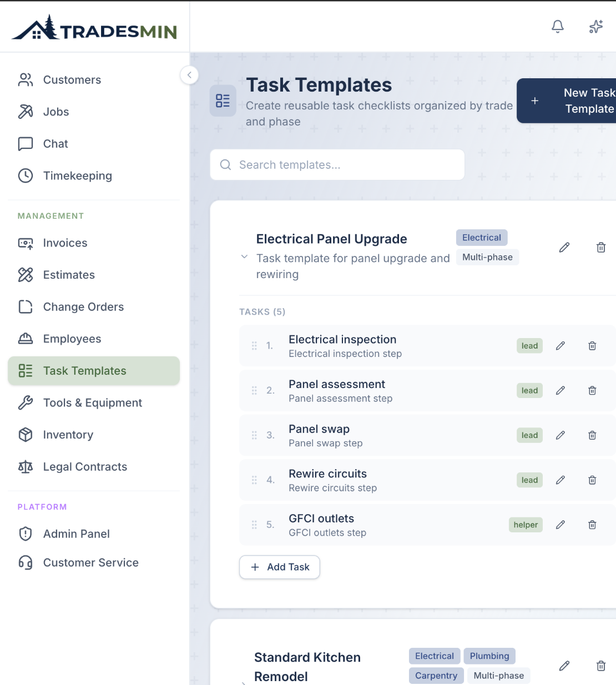Image resolution: width=616 pixels, height=685 pixels.
Task: Click the New Task Template button
Action: (x=567, y=100)
